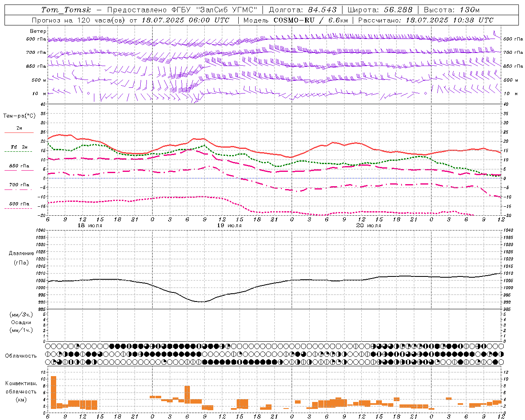The image size is (525, 420).
Task: Click the 18.07.2025 06:00 UTC forecast start time
Action: tap(185, 20)
